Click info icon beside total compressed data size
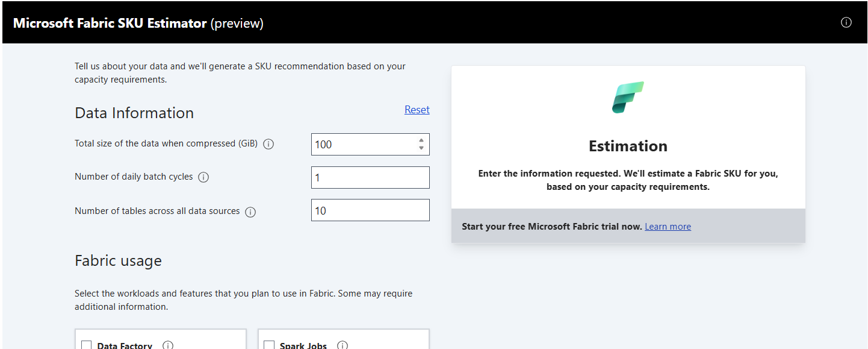Viewport: 868px width, 349px height. (x=268, y=144)
